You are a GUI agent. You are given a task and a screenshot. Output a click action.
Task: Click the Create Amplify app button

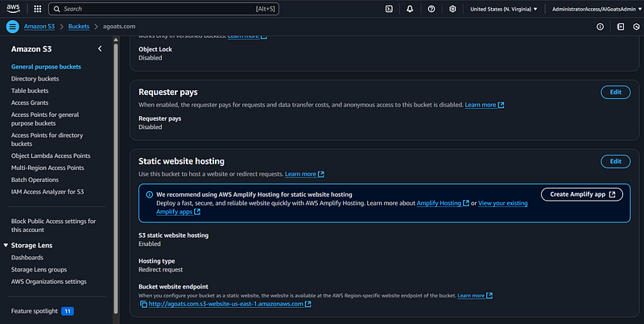pos(581,194)
